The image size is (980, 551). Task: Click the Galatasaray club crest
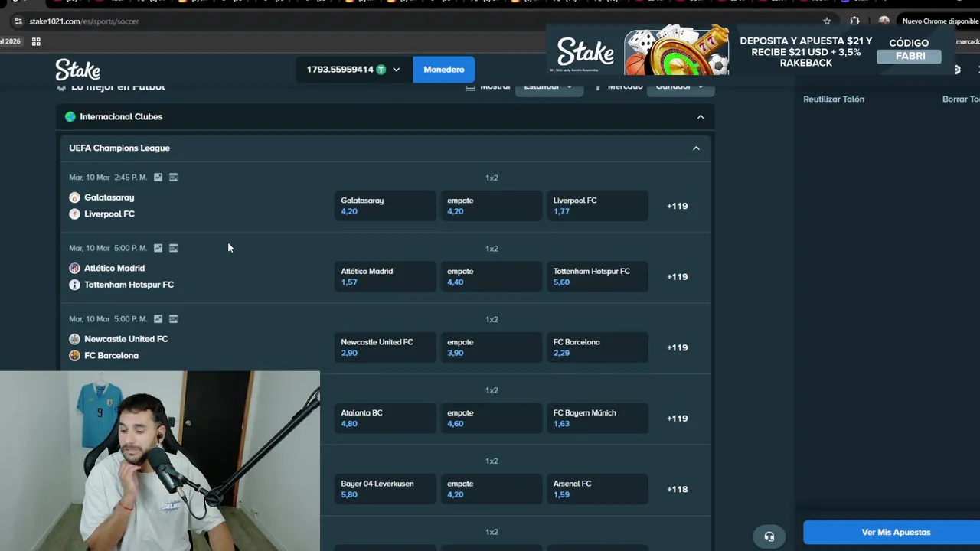74,197
